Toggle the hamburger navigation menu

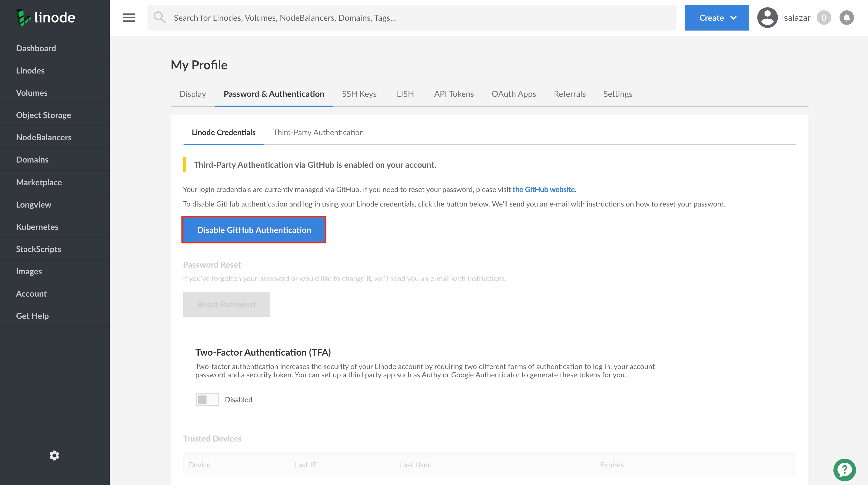tap(129, 18)
